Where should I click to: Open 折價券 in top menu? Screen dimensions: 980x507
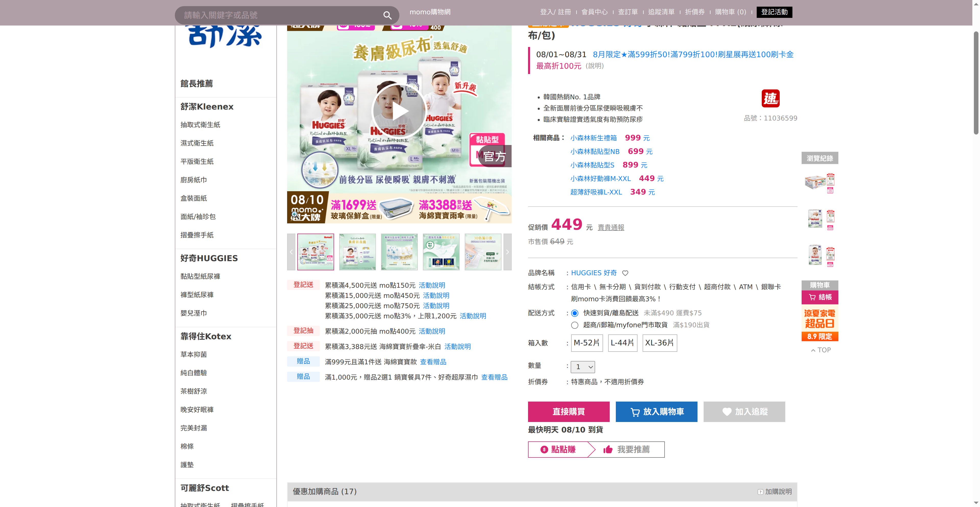pos(695,12)
